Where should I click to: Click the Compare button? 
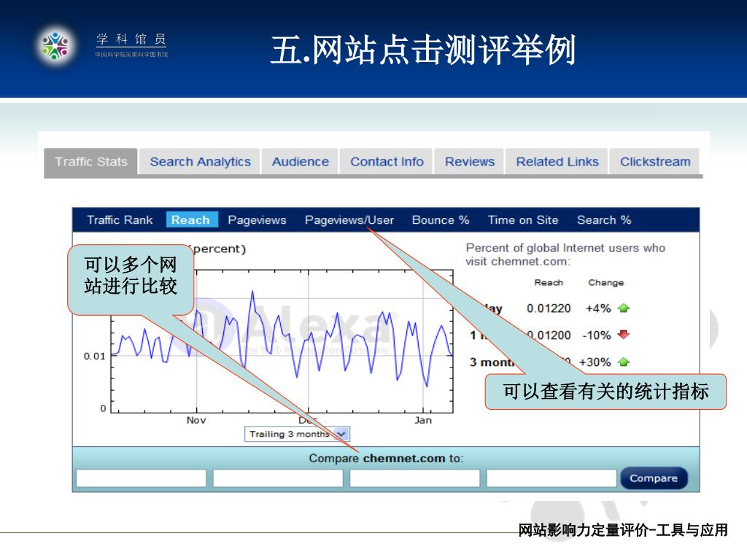[654, 478]
